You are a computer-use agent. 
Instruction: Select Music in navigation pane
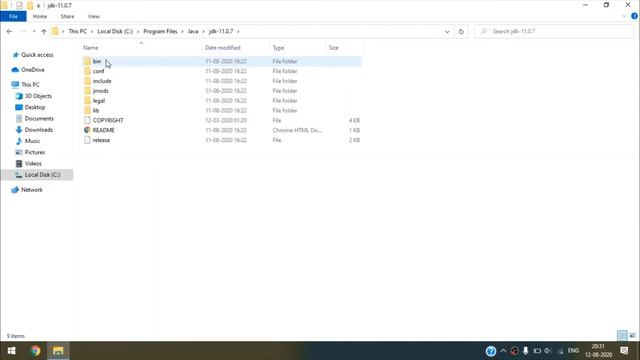point(32,141)
